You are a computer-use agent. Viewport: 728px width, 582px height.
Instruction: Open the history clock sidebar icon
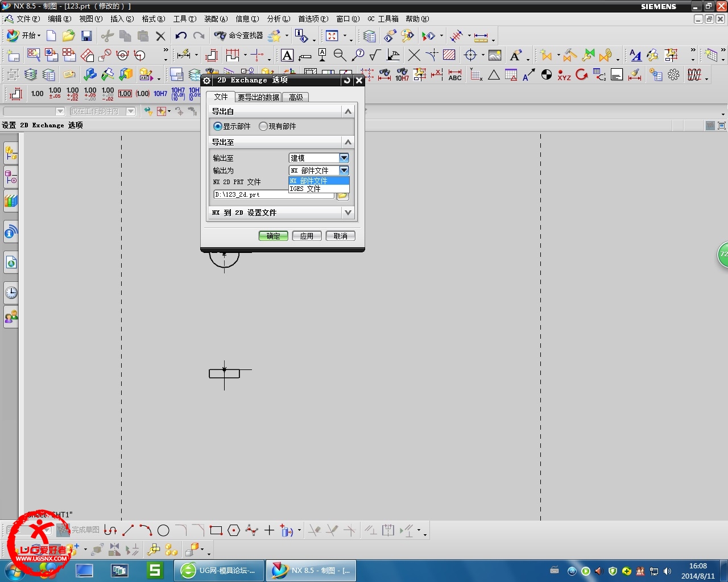tap(11, 292)
